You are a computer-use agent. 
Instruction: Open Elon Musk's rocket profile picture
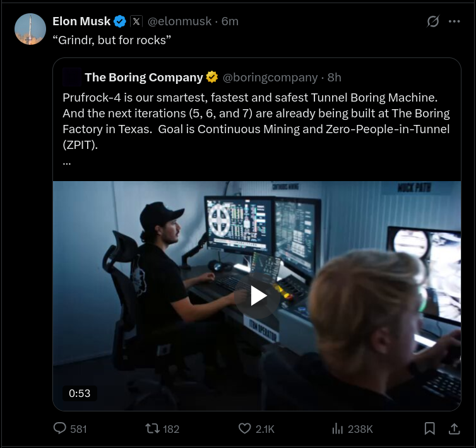click(30, 29)
